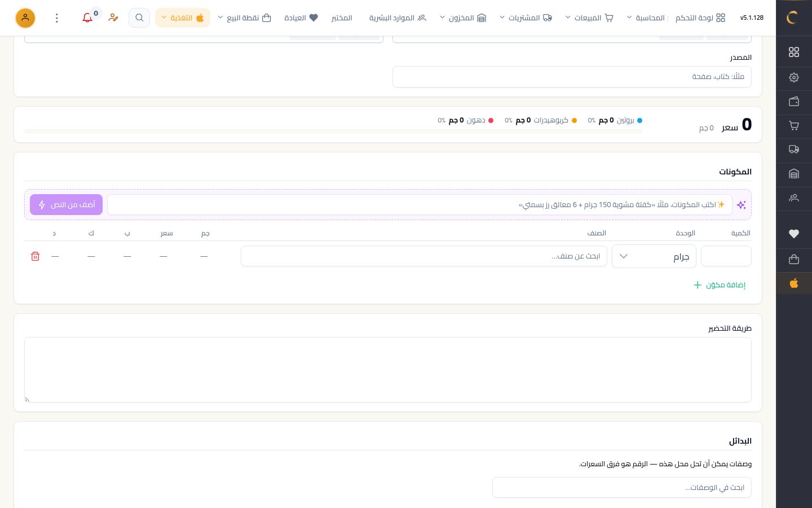Click إضافة مكوّن link
The width and height of the screenshot is (812, 508).
[720, 285]
